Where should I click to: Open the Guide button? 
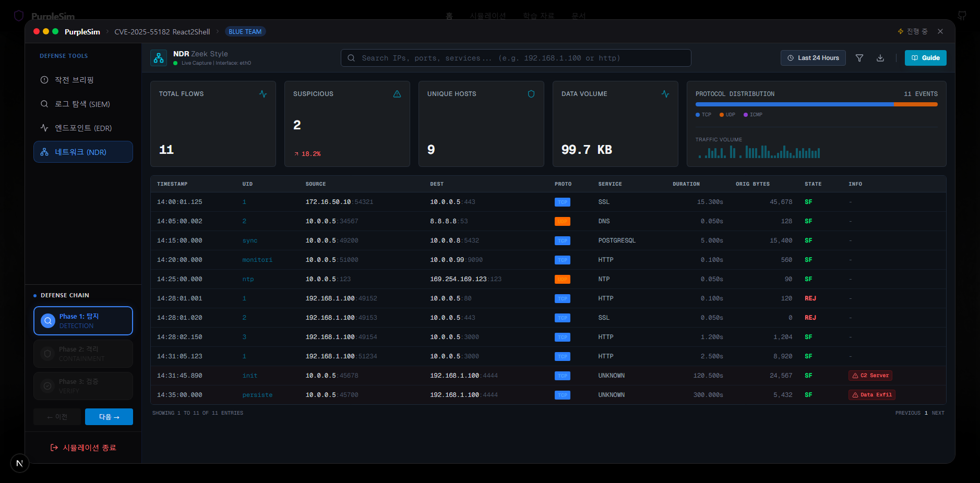(925, 58)
